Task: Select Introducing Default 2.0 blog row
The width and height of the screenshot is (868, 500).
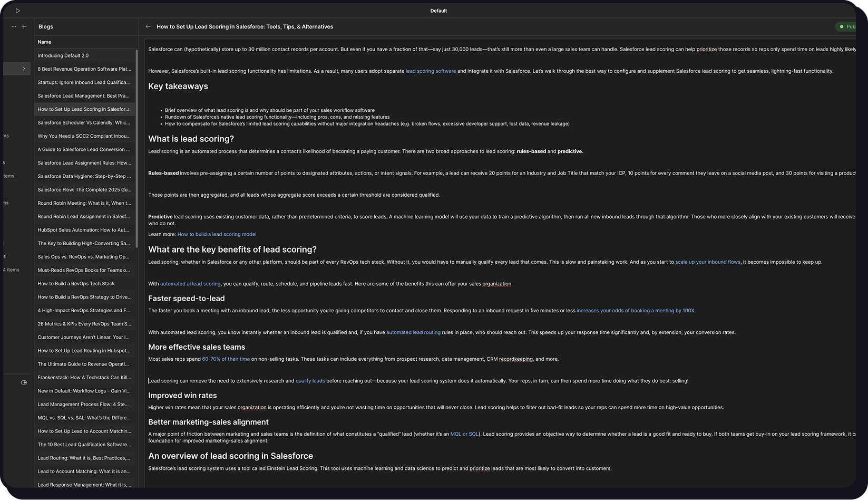Action: [x=84, y=55]
